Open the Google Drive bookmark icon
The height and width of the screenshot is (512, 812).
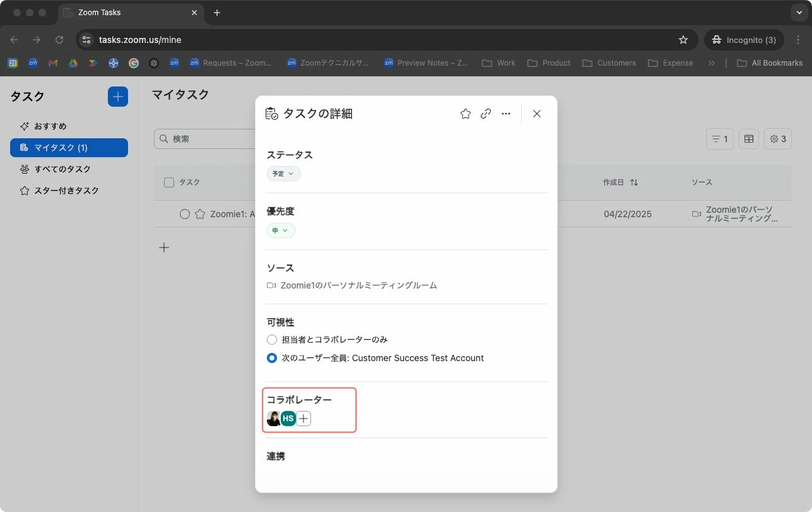click(73, 63)
